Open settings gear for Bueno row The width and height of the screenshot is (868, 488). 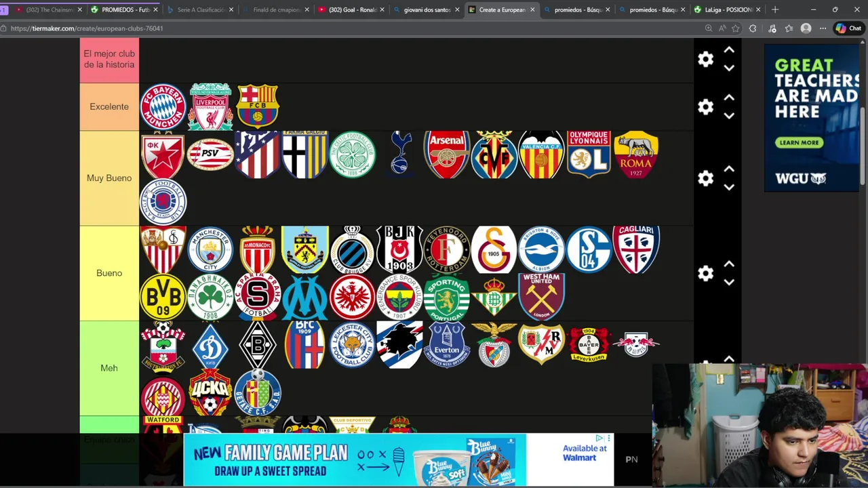706,273
